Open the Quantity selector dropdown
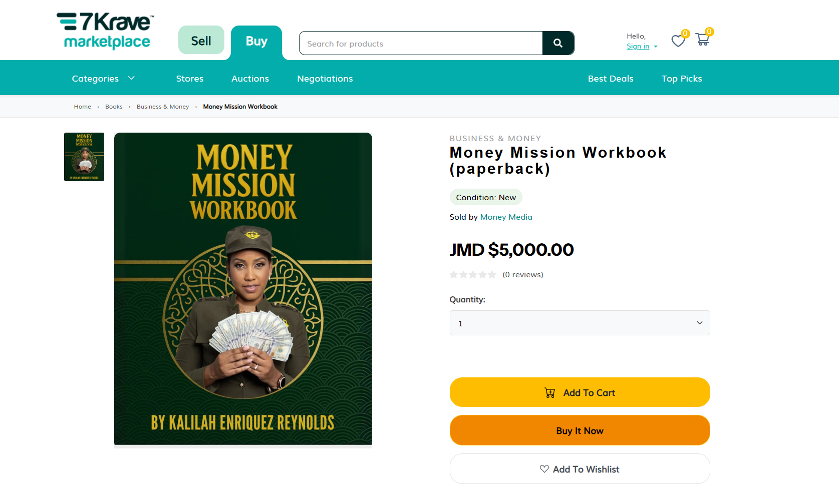 coord(580,323)
